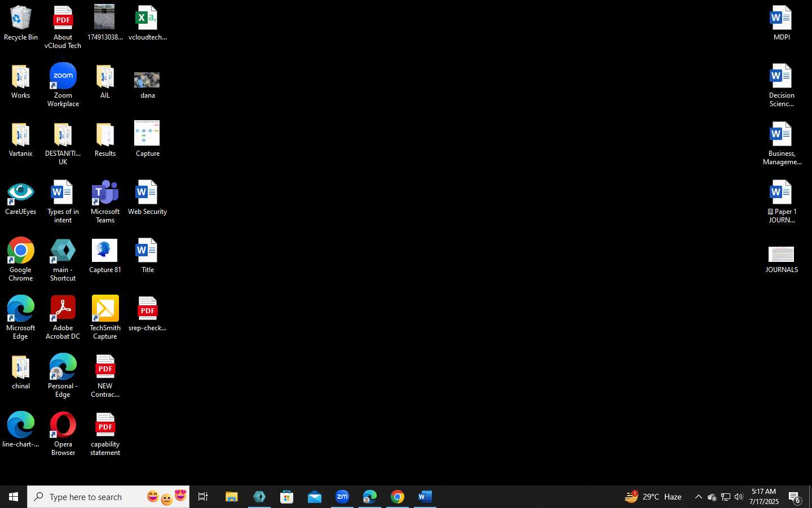Switch to Chrome in taskbar

[x=398, y=497]
